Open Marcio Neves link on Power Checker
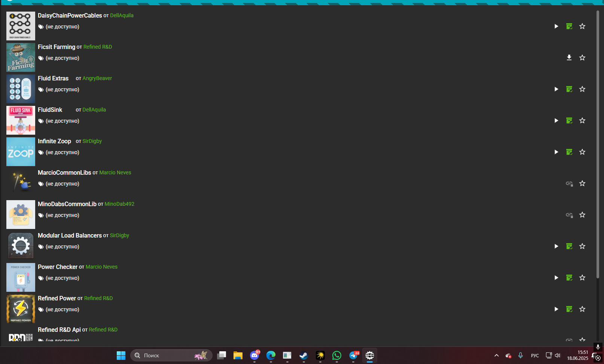604x364 pixels. click(101, 267)
